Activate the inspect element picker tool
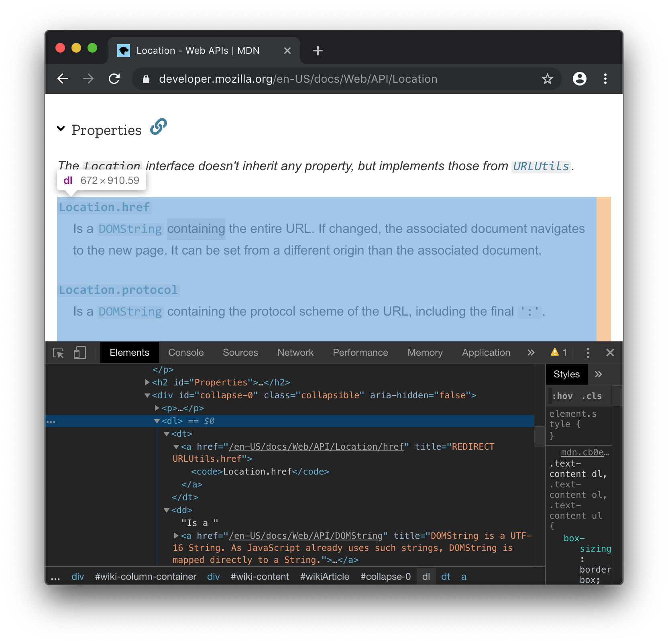The height and width of the screenshot is (644, 668). [59, 353]
